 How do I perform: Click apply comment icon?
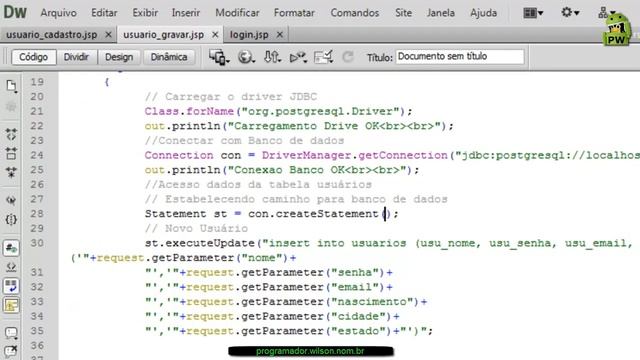11,333
